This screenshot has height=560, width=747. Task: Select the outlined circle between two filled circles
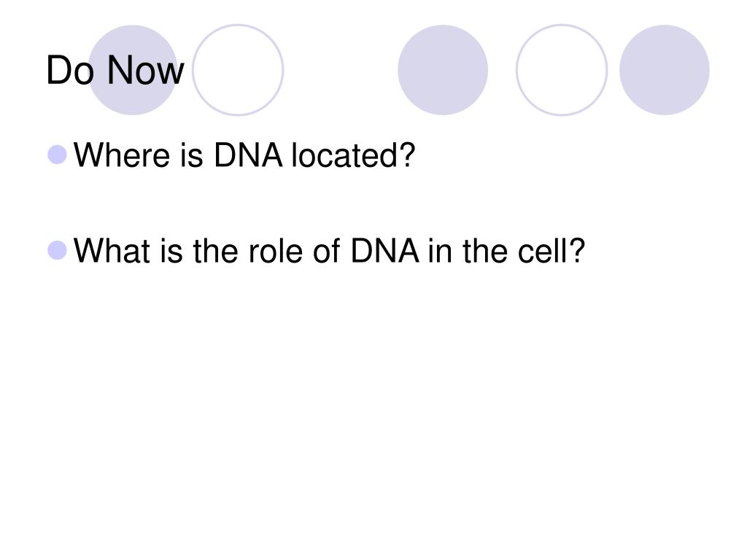tap(562, 70)
